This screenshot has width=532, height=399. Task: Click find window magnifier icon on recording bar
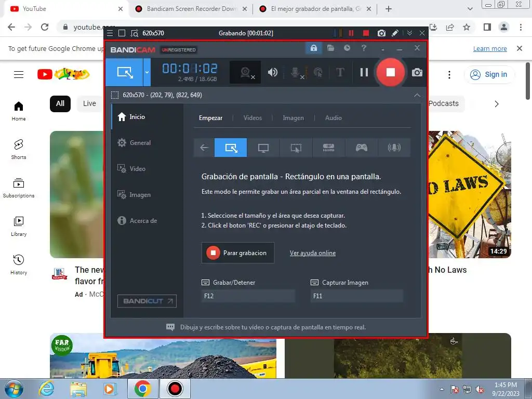tap(135, 33)
